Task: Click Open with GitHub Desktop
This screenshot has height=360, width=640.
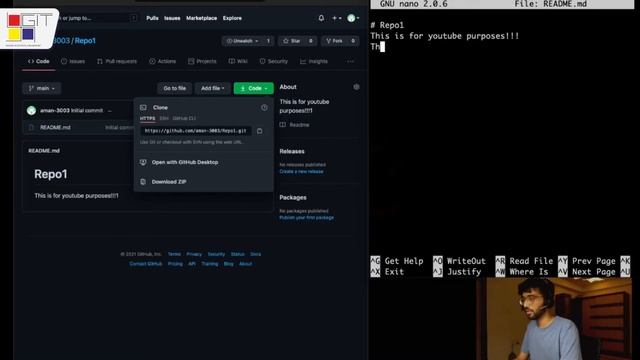Action: point(184,162)
